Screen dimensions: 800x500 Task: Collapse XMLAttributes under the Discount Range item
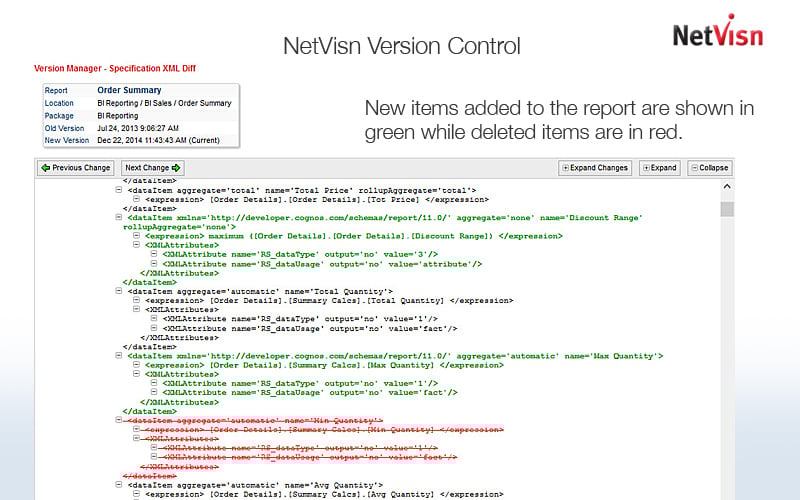136,245
